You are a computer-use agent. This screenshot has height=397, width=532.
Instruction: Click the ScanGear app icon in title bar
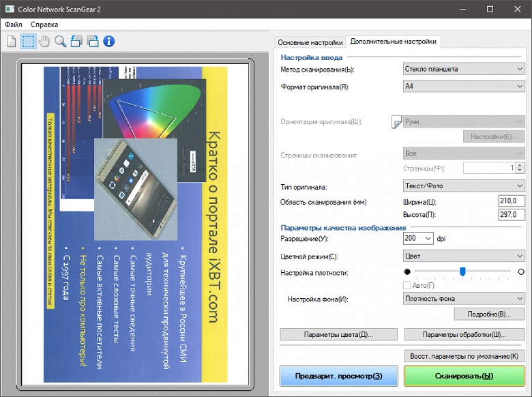10,9
